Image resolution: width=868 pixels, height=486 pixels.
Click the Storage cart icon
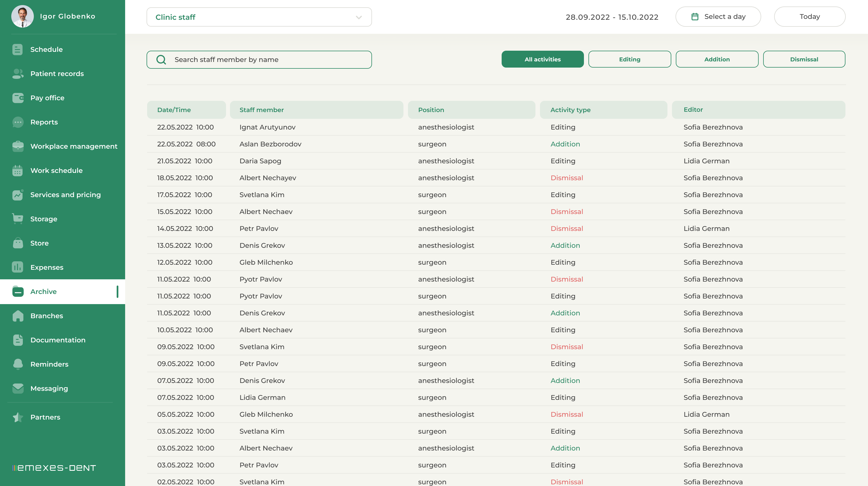click(x=17, y=219)
